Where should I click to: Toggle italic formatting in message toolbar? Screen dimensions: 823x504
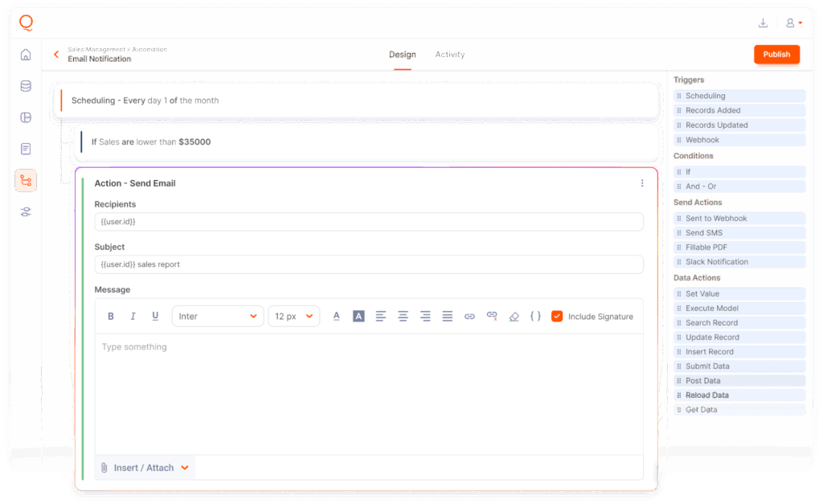tap(133, 317)
